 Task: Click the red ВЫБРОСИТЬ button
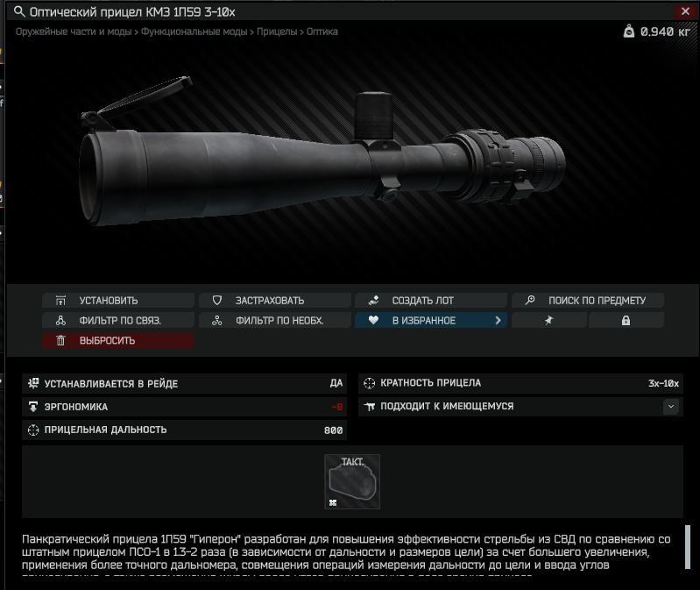[x=118, y=340]
